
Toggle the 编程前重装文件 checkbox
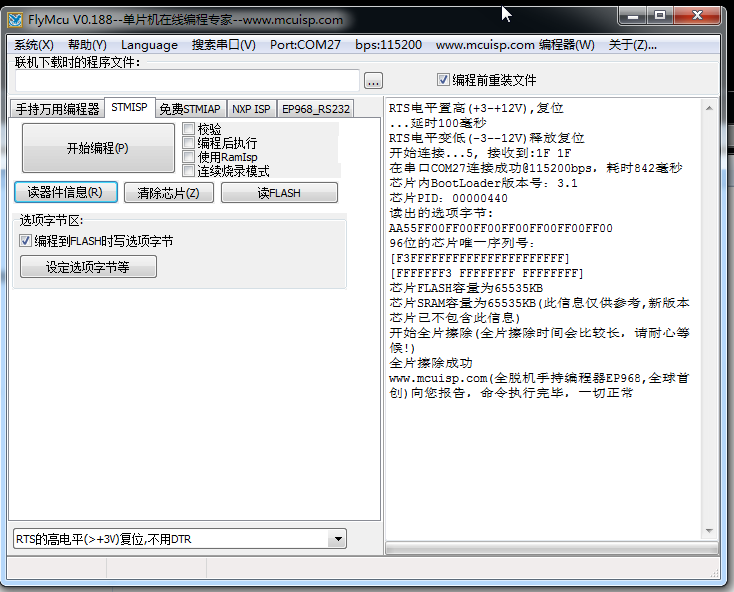point(444,80)
